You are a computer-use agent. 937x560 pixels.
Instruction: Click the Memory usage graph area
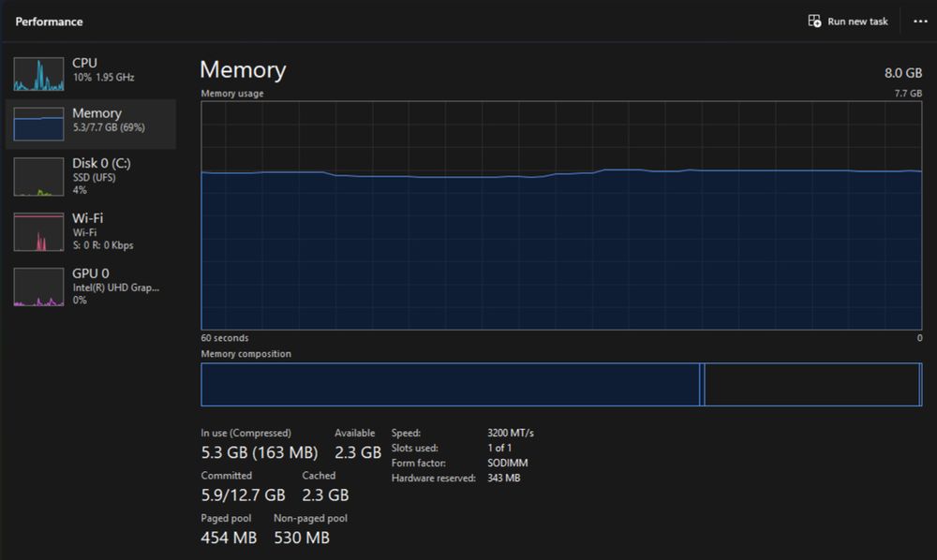point(561,215)
